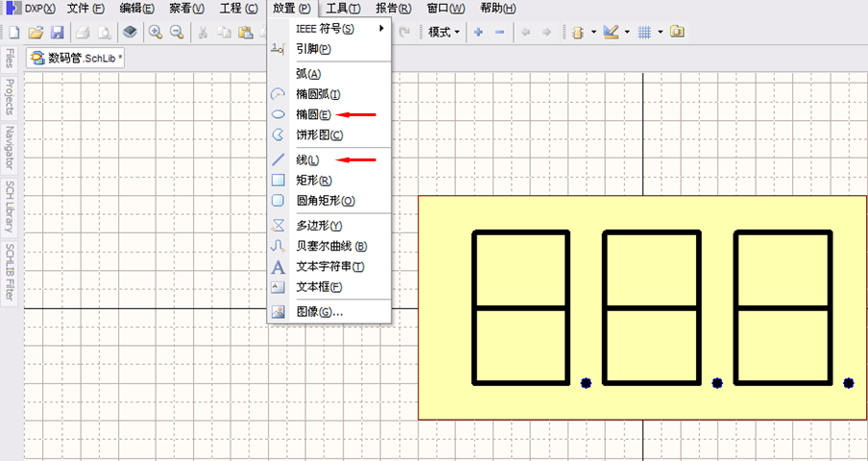Open the 工程(C) project menu
The height and width of the screenshot is (461, 868).
(238, 9)
